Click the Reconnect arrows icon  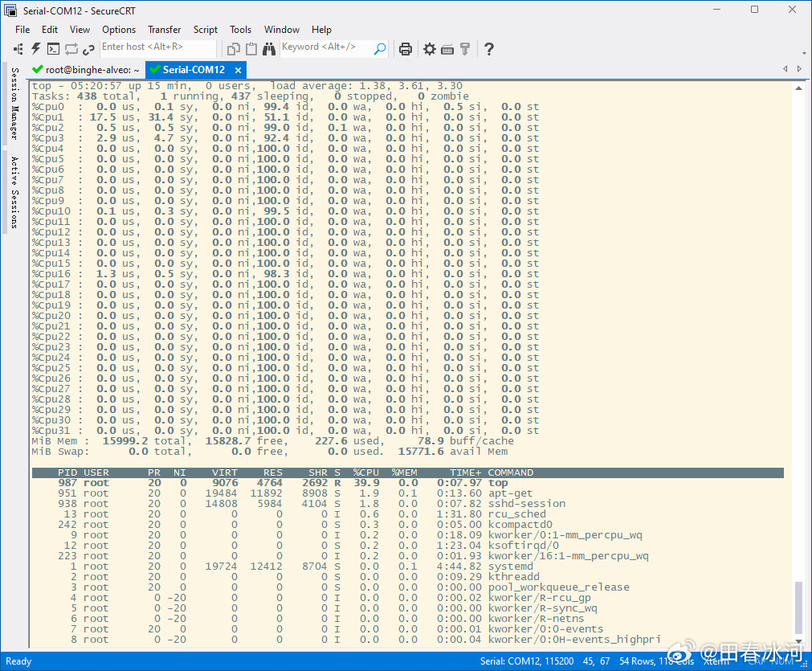click(71, 49)
